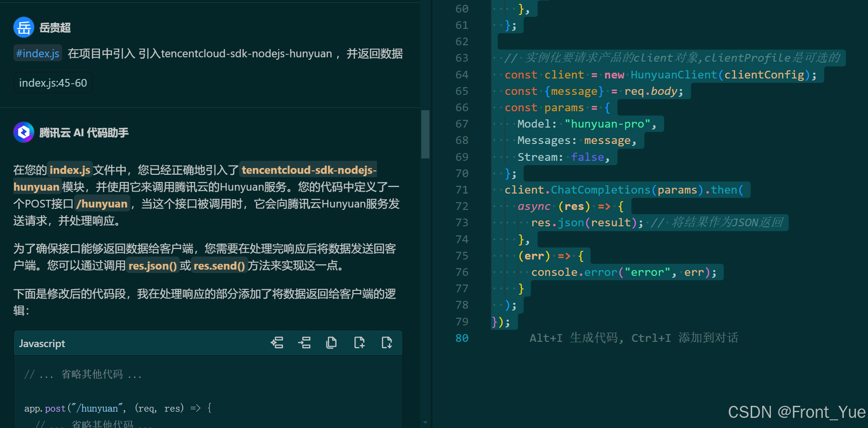Click the 岳贵超 username text
This screenshot has height=428, width=868.
coord(55,28)
